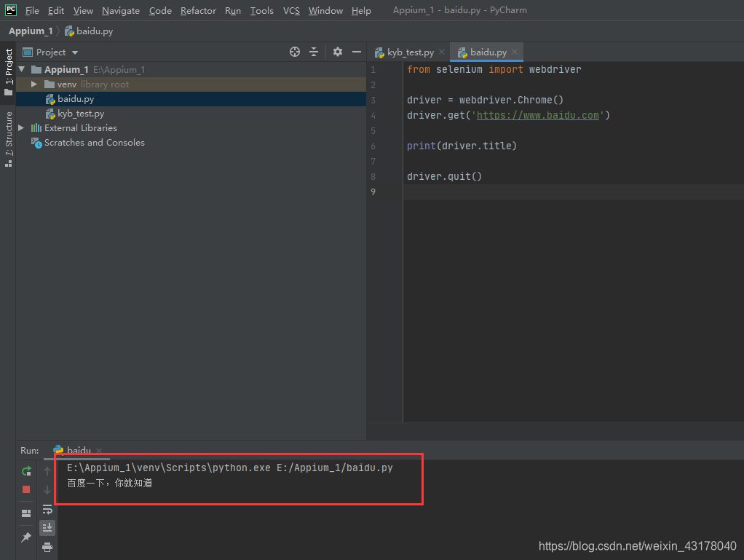Pin the Run tab

[x=25, y=536]
